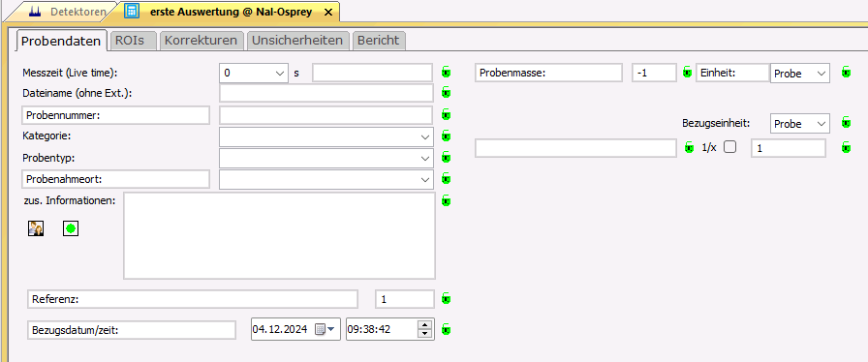Click the empty field below Probenmasse
Image resolution: width=868 pixels, height=362 pixels.
click(575, 148)
